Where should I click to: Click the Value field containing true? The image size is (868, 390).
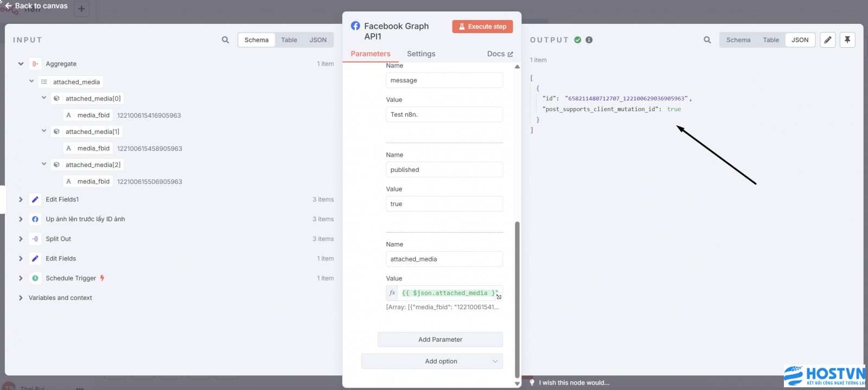[x=444, y=204]
